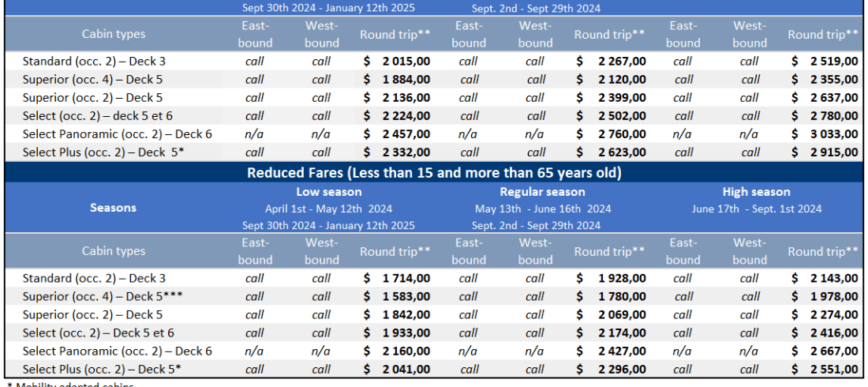Viewport: 868px width, 387px height.
Task: Click the 2 274,00 high season price
Action: click(833, 314)
